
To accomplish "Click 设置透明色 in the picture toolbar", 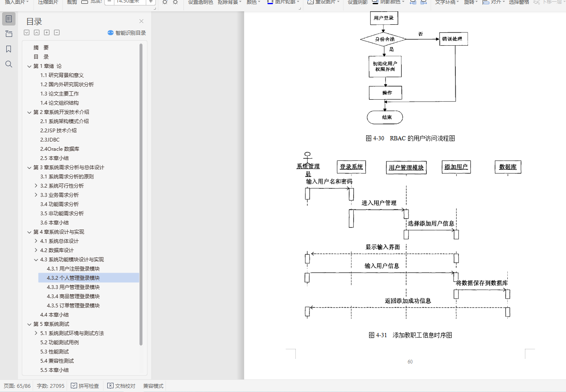I will 200,2.
